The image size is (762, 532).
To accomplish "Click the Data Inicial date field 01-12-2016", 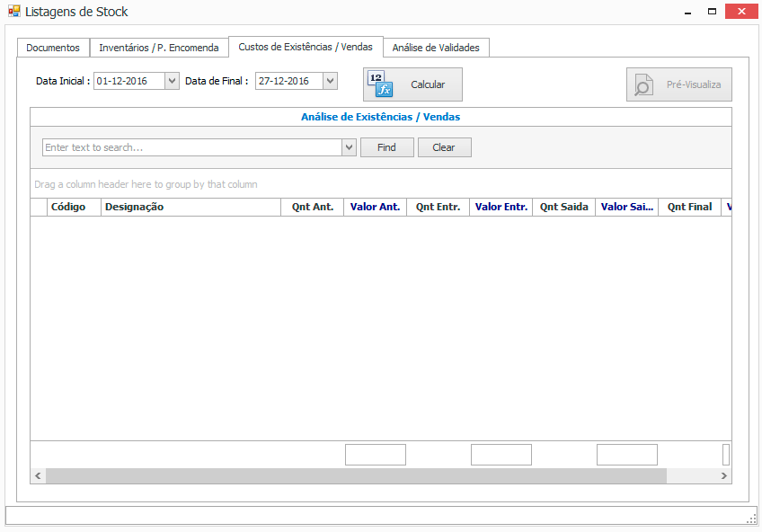I will [129, 81].
